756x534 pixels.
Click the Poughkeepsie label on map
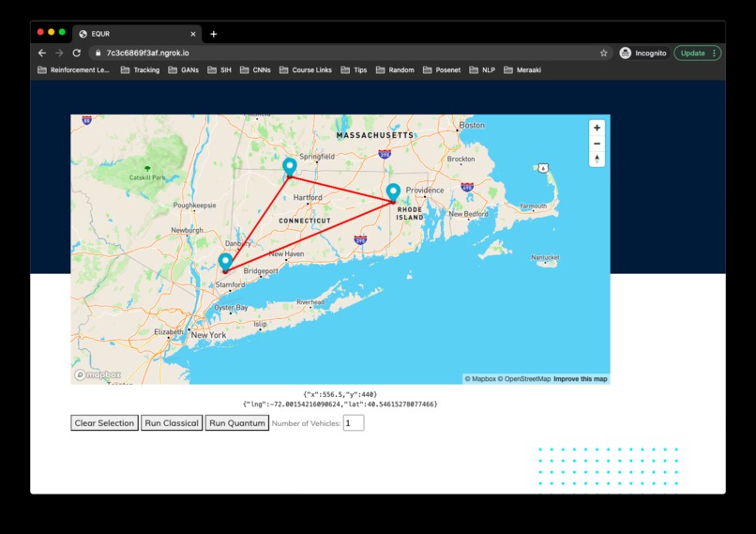click(x=195, y=205)
